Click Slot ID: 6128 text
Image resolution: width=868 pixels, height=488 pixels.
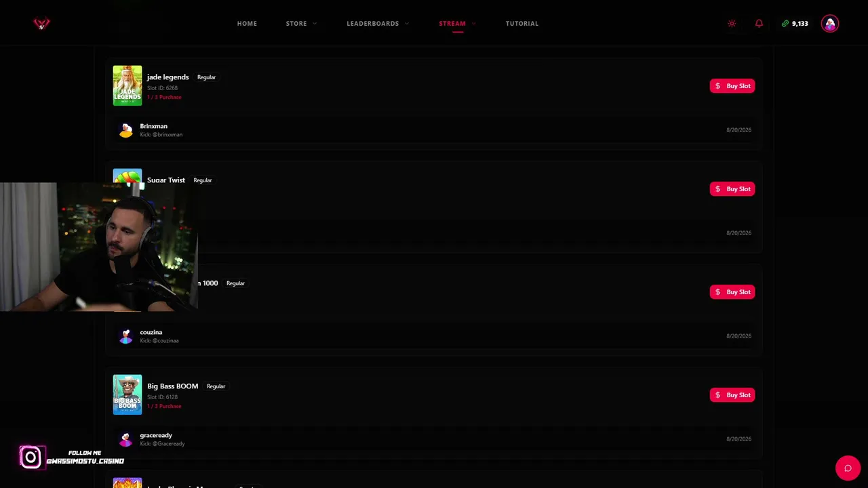coord(163,397)
